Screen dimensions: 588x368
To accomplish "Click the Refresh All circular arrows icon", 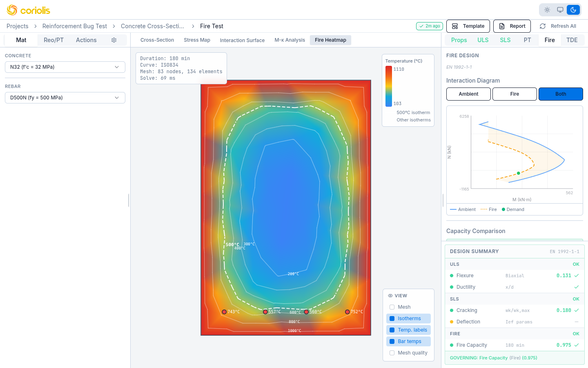I will pos(543,26).
